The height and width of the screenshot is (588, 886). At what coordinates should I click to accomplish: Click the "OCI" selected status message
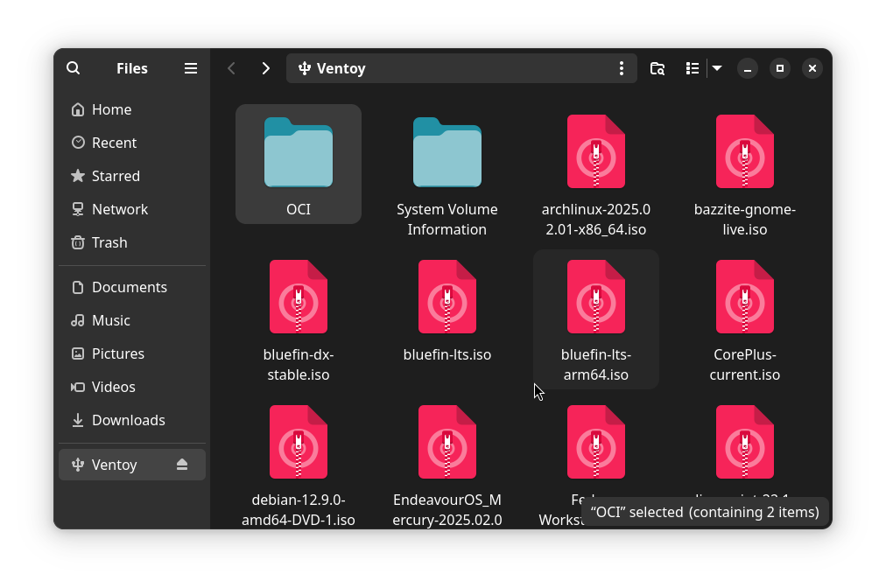tap(705, 512)
